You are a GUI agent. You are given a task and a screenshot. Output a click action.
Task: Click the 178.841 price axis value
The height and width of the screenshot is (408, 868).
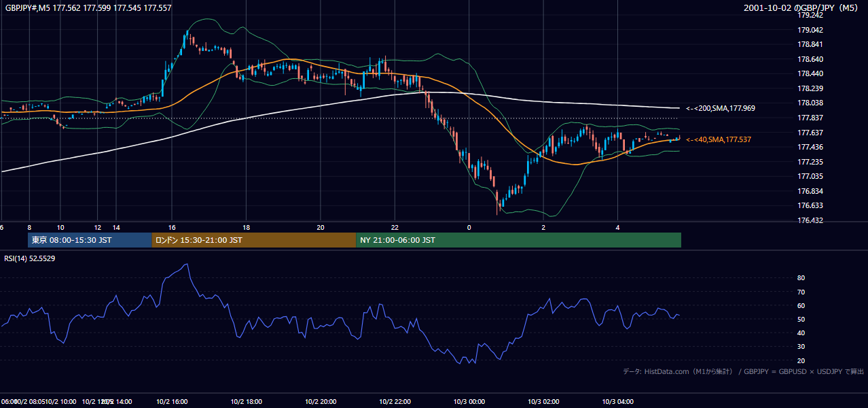(811, 44)
